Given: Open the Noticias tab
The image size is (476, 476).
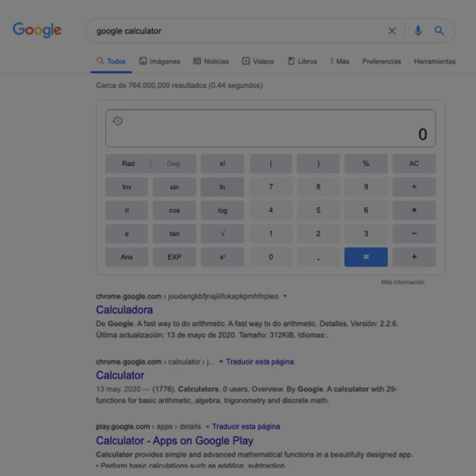Looking at the screenshot, I should point(212,61).
